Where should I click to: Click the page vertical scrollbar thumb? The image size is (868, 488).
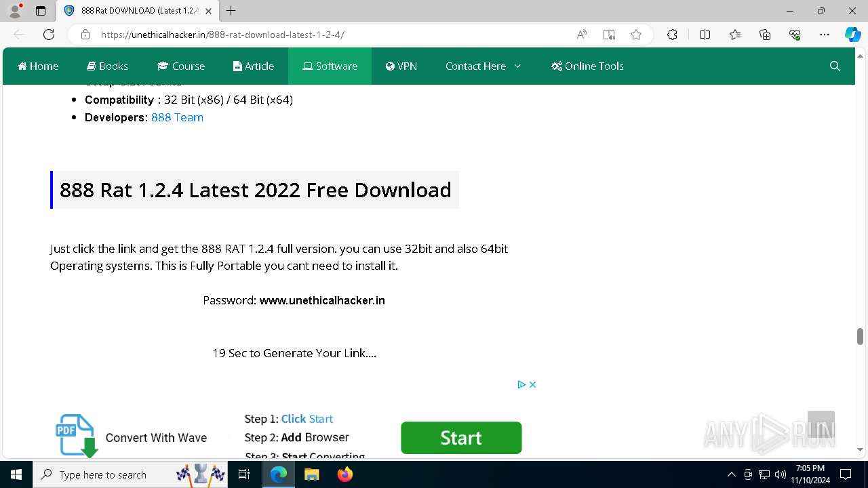(x=860, y=336)
